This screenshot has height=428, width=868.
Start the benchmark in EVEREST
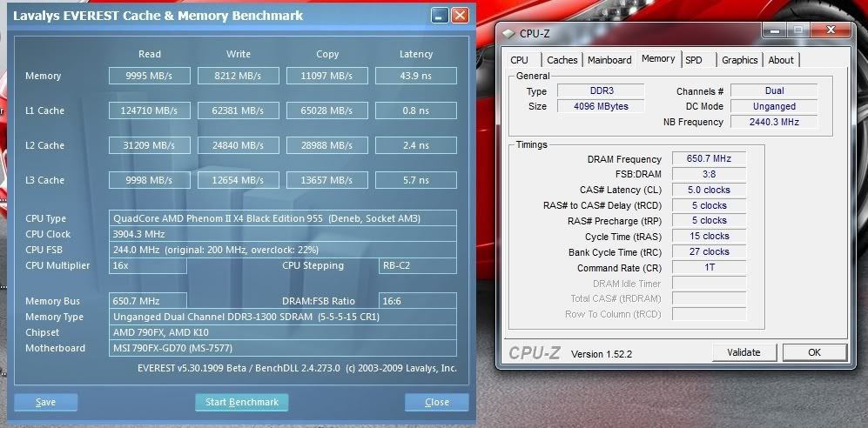pyautogui.click(x=241, y=402)
